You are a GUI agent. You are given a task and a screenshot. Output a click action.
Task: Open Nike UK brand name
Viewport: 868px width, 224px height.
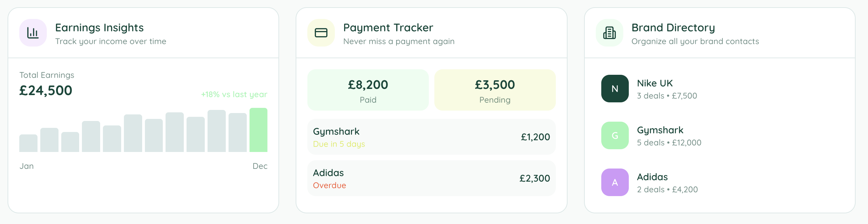pyautogui.click(x=655, y=83)
